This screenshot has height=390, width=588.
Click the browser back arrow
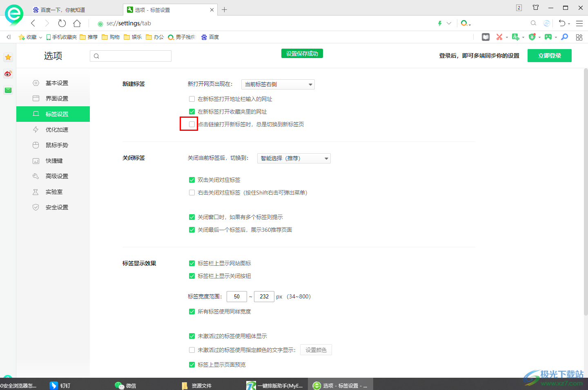click(33, 23)
